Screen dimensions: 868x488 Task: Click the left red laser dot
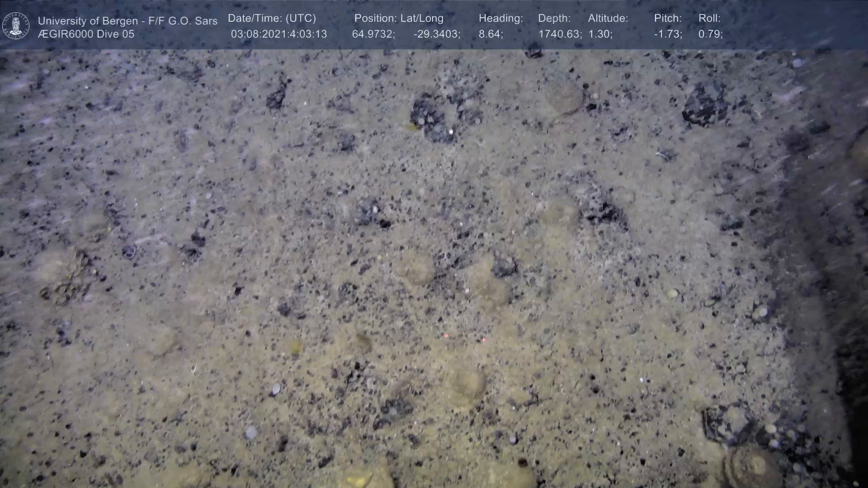pyautogui.click(x=446, y=336)
